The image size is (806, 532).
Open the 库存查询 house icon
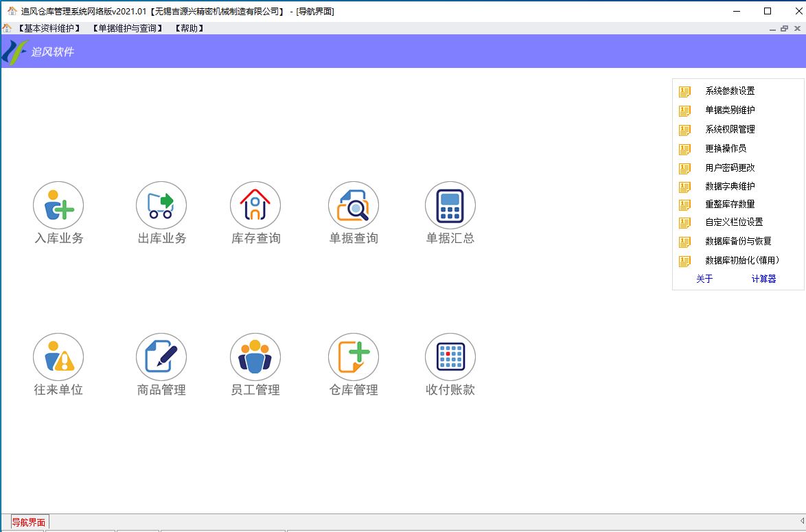click(x=255, y=206)
